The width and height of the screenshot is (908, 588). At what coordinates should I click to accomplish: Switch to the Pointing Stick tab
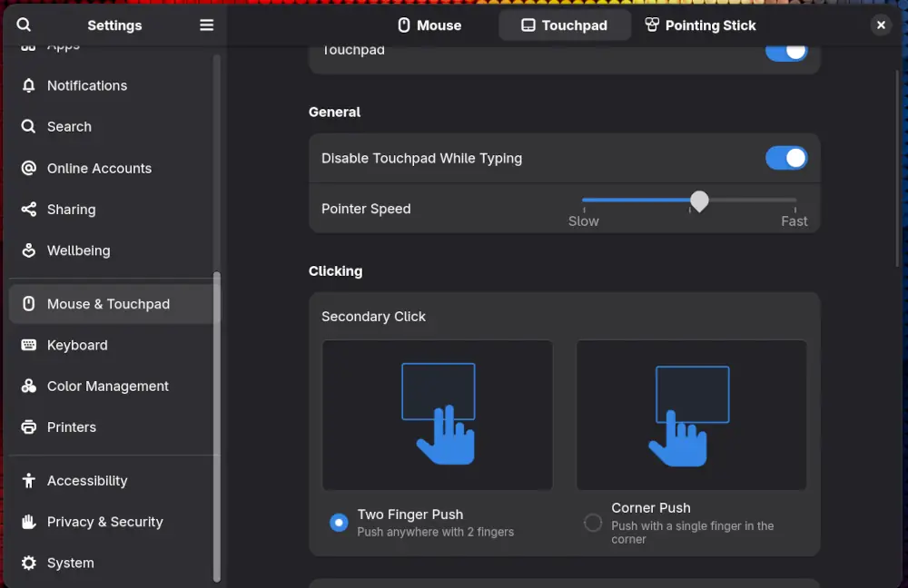click(x=701, y=25)
